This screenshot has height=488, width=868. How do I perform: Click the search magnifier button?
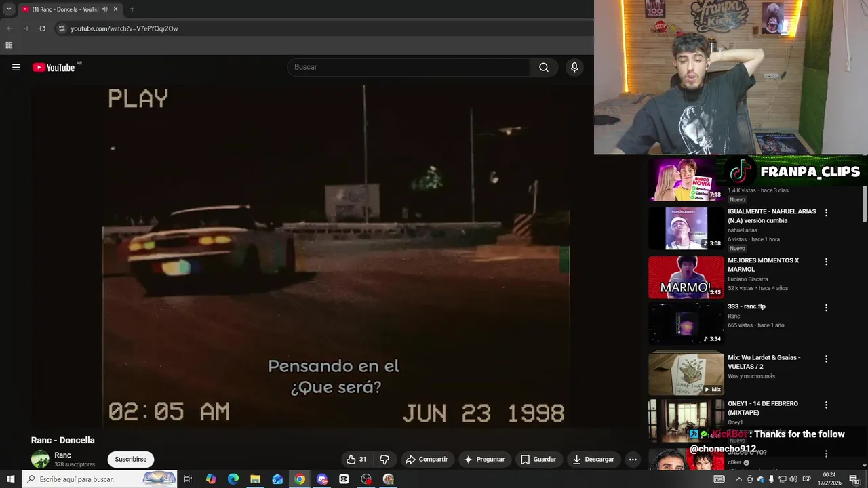tap(544, 67)
